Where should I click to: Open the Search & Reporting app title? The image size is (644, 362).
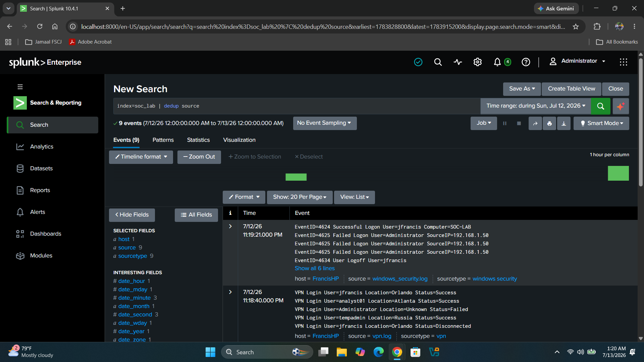click(x=56, y=103)
